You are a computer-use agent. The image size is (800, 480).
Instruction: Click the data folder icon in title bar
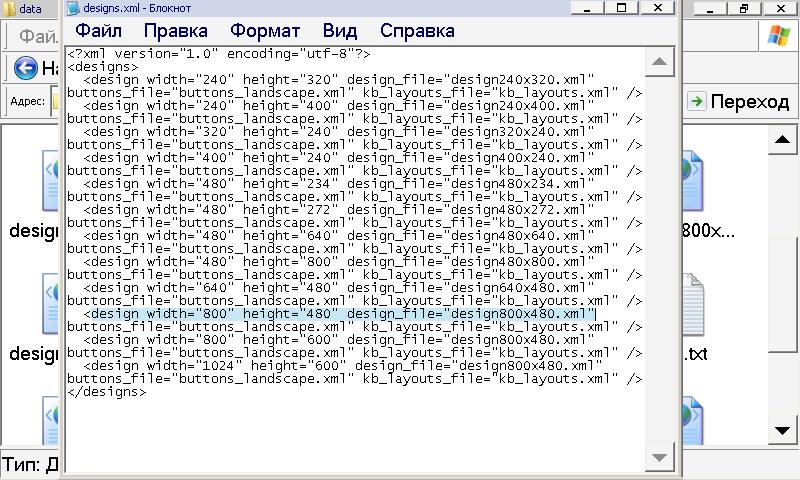pyautogui.click(x=9, y=8)
